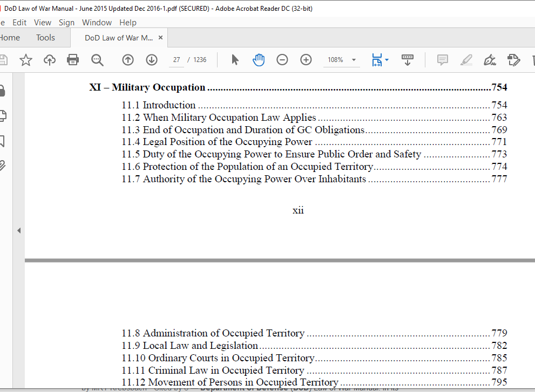Viewport: 535px width, 392px height.
Task: Show the security lock panel
Action: tap(2, 91)
